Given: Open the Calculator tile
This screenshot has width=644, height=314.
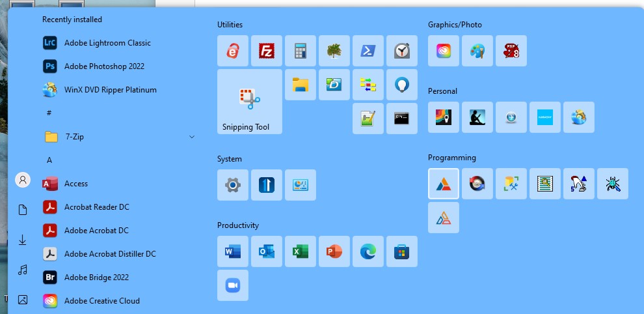Looking at the screenshot, I should (301, 51).
